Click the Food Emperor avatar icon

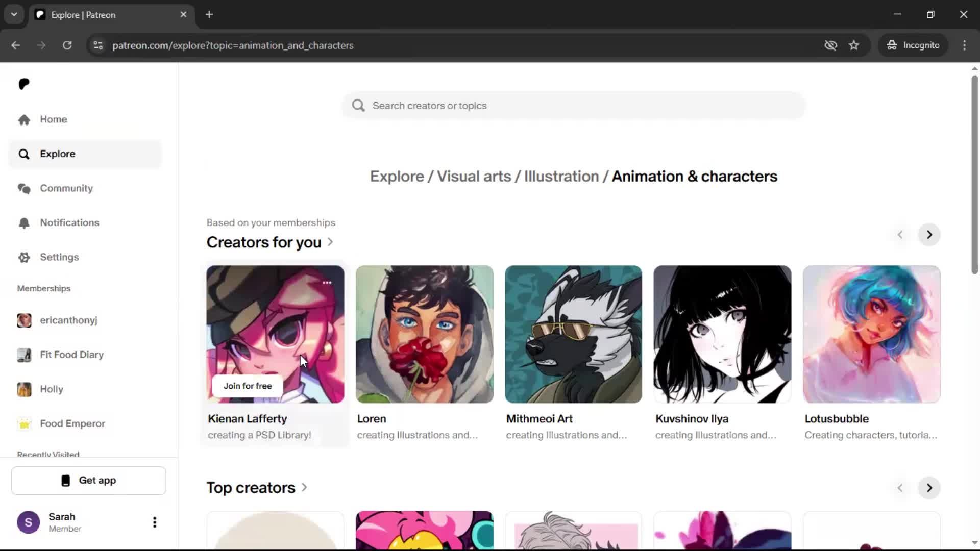(24, 423)
